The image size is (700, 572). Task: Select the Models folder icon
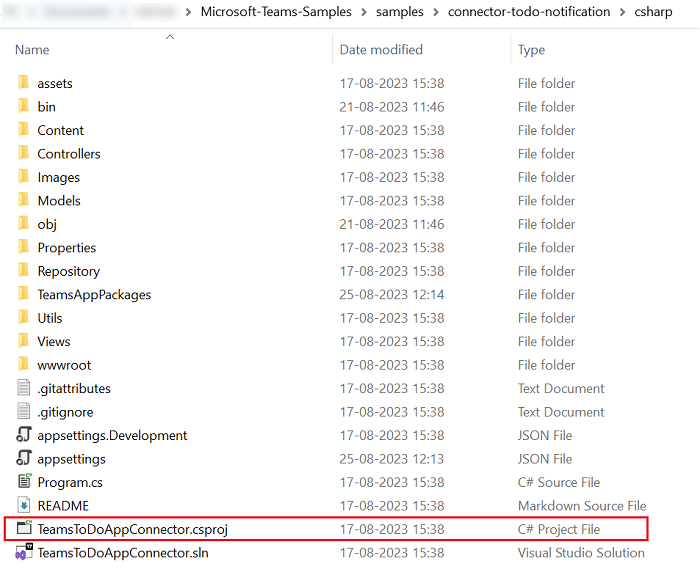(24, 200)
